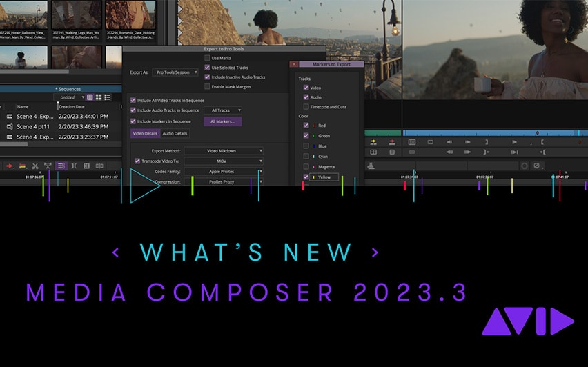Click the link icon in the lower transport row
Viewport: 588px width, 367px height.
point(412,152)
